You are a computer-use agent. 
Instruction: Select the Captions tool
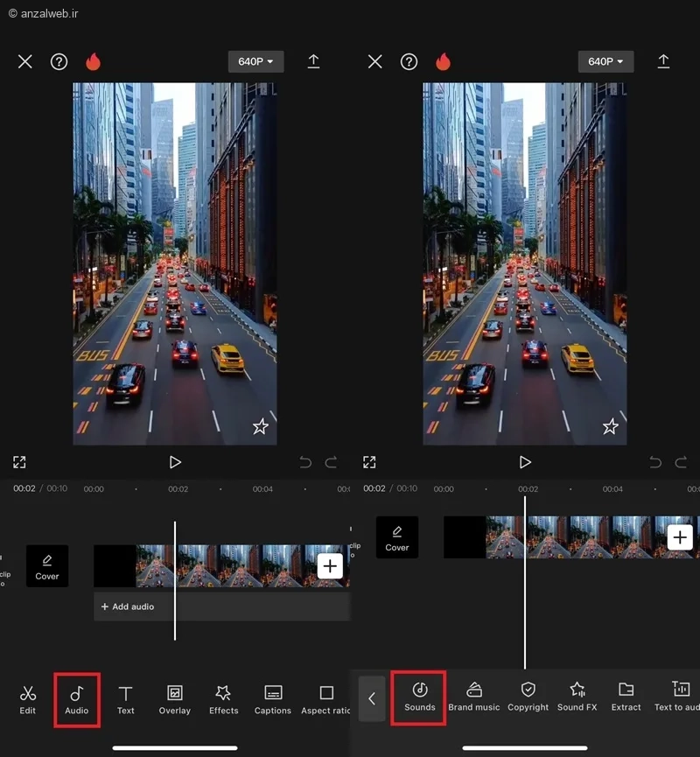273,699
